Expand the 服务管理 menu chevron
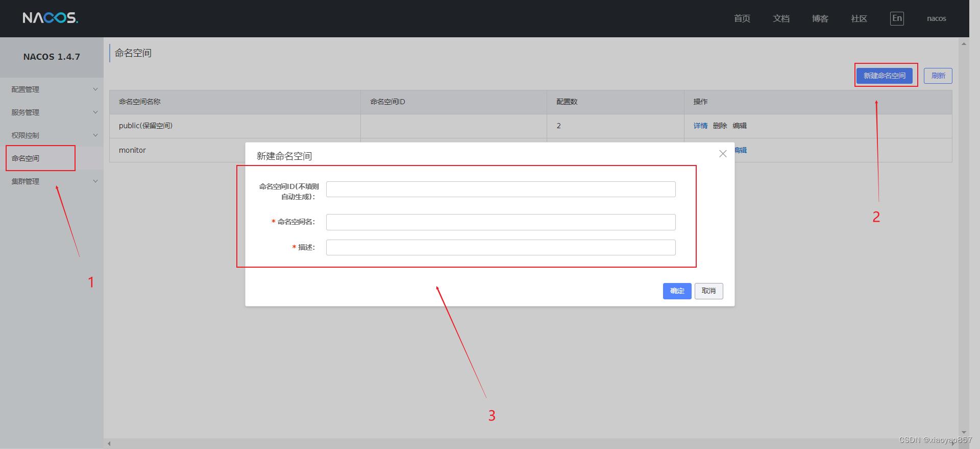980x449 pixels. click(95, 112)
